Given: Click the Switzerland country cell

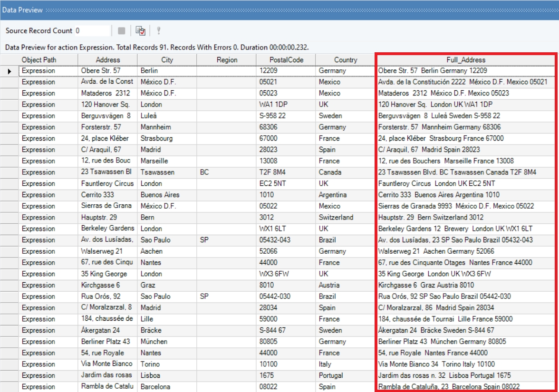Looking at the screenshot, I should (x=346, y=218).
